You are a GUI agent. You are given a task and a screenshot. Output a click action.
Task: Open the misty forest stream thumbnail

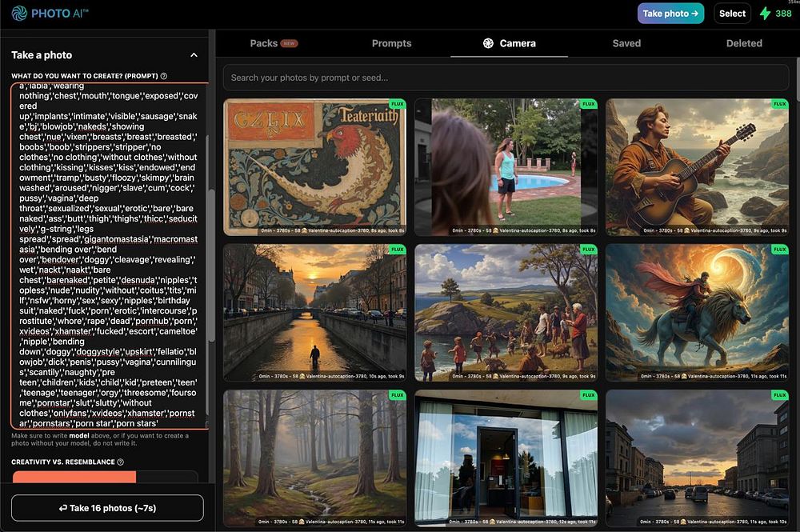tap(314, 458)
